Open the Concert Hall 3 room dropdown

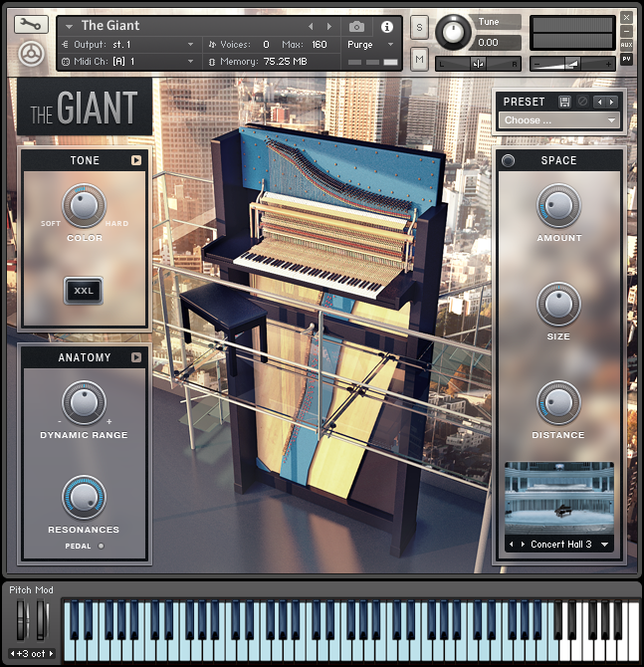point(604,545)
